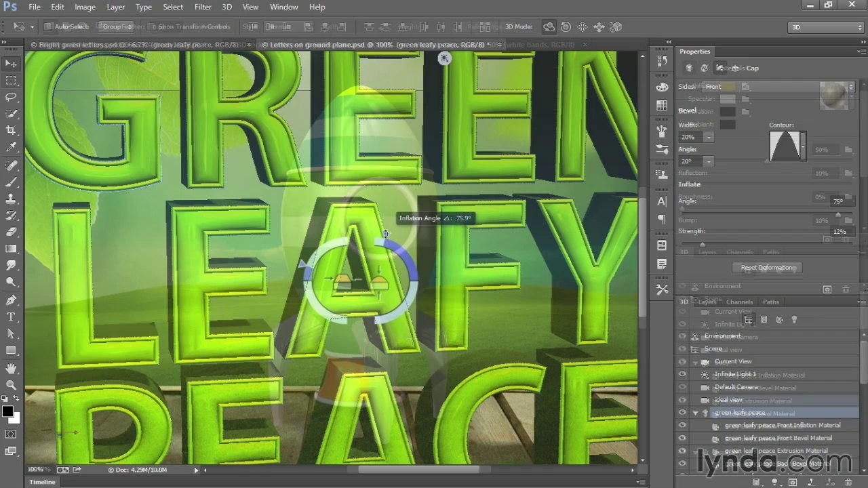Select the Move tool in the toolbox

(x=11, y=64)
